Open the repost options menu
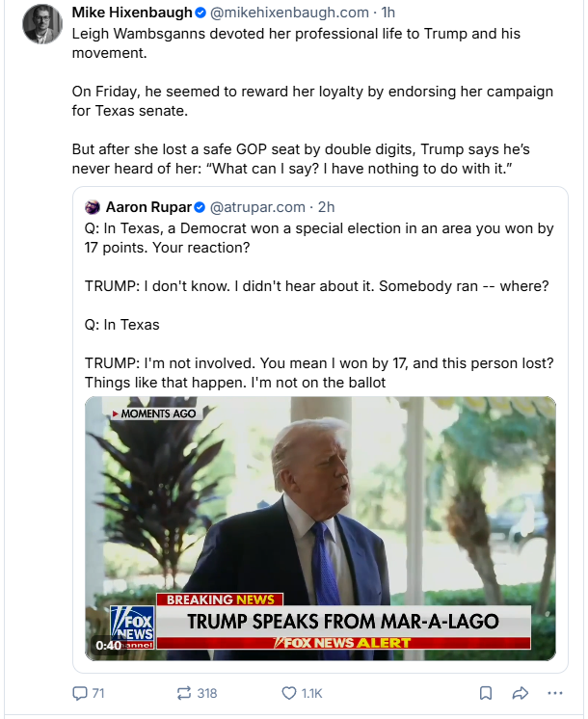Viewport: 588px width, 719px height. (x=182, y=693)
